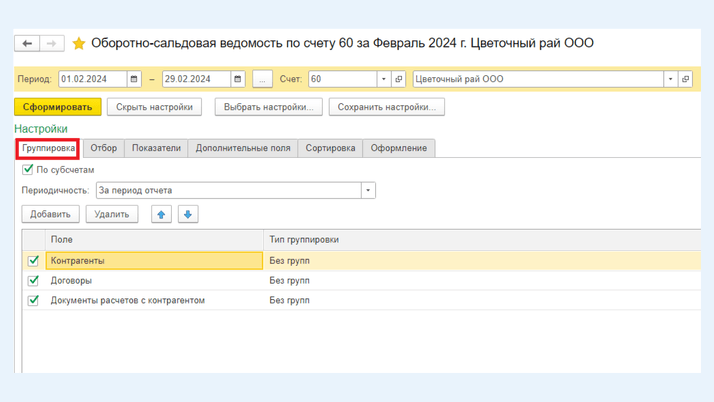Open the Оформление tab
Image resolution: width=714 pixels, height=402 pixels.
click(399, 148)
